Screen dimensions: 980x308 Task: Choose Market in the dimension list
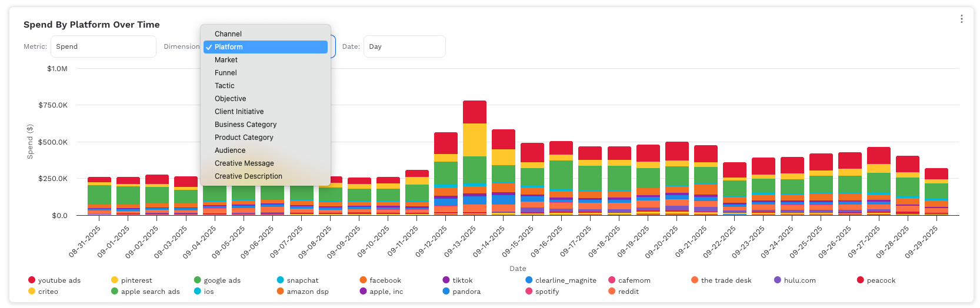point(226,60)
